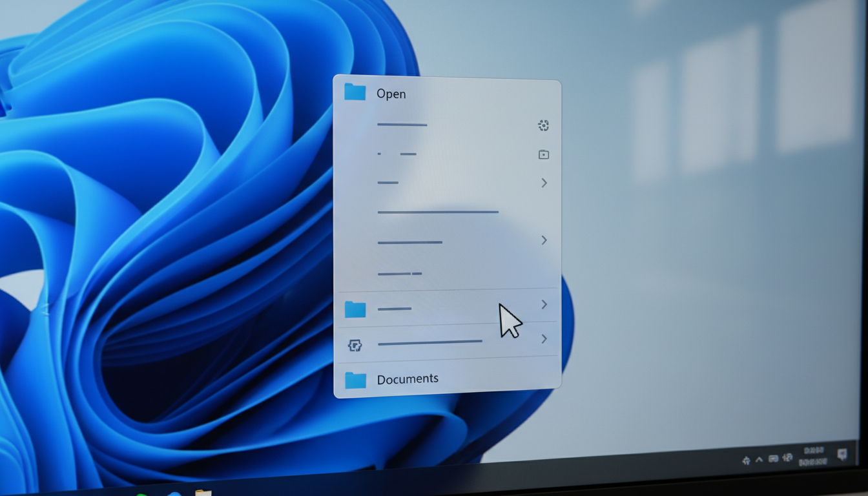Choose Open from the context menu
The width and height of the screenshot is (868, 496).
pyautogui.click(x=391, y=94)
